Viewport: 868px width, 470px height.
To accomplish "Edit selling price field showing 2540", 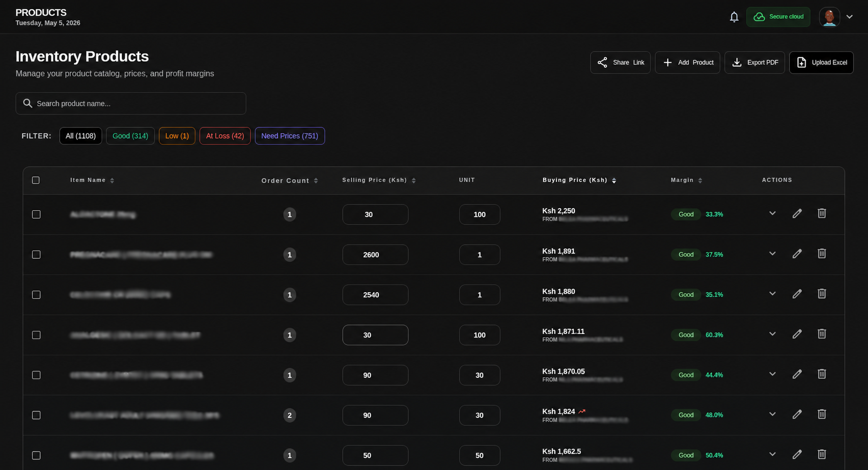I will 375,295.
